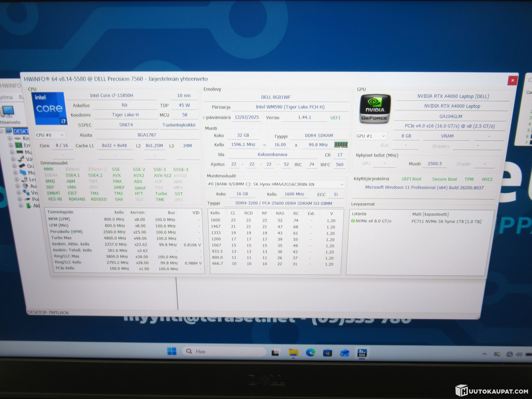
Task: Open the Yhteenveto summary toolbar icon
Action: point(8,114)
